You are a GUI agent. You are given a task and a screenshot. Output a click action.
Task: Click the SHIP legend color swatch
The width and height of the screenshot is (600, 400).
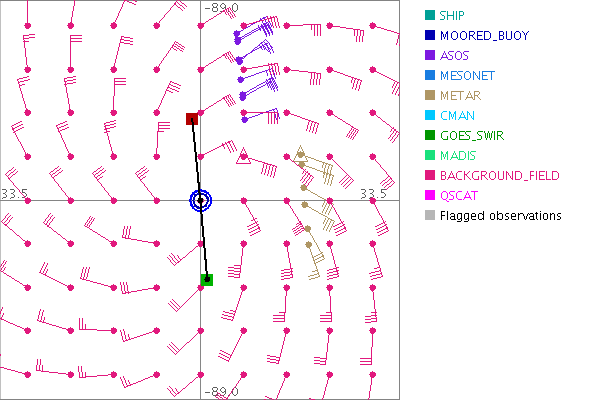click(429, 15)
